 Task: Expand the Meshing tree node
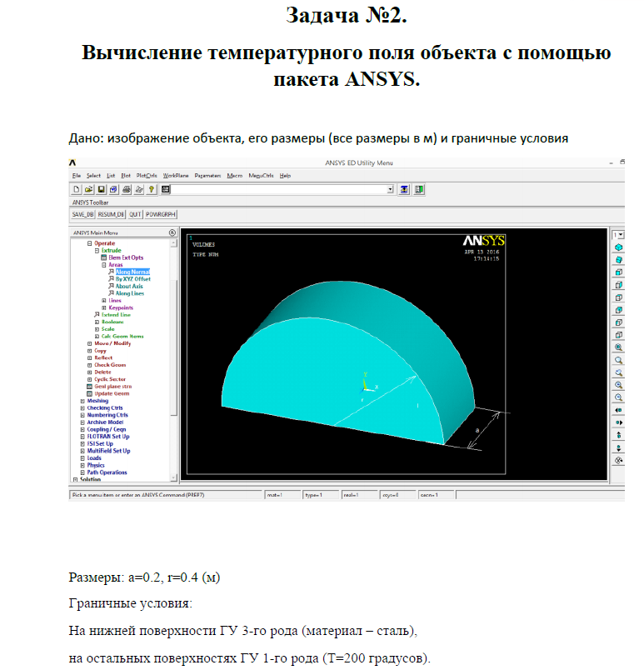[82, 401]
